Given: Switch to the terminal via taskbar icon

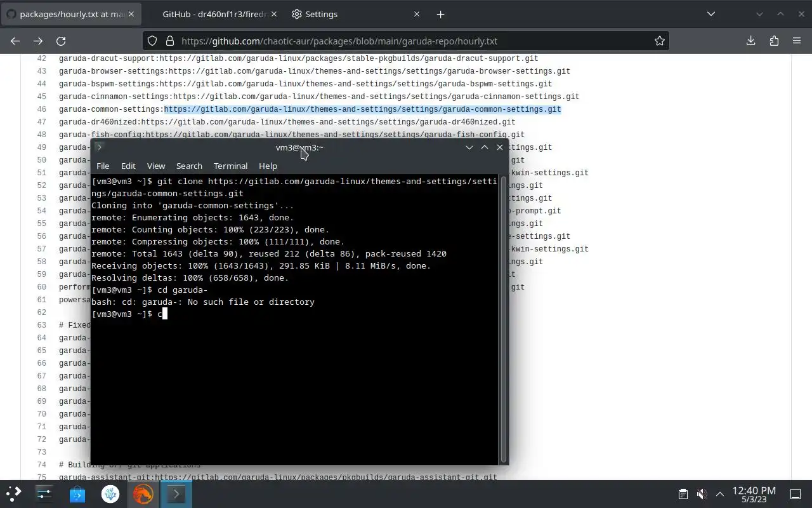Looking at the screenshot, I should click(176, 494).
